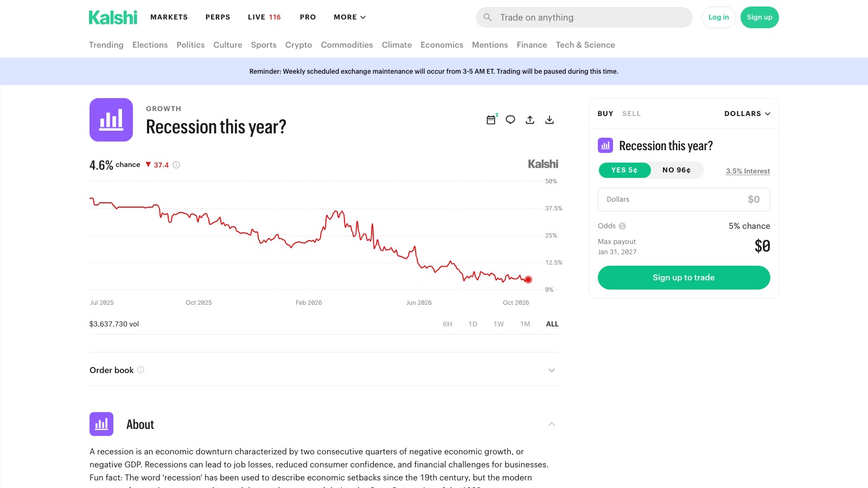Screen dimensions: 868x488
Task: Switch to the BUY side
Action: coord(605,114)
